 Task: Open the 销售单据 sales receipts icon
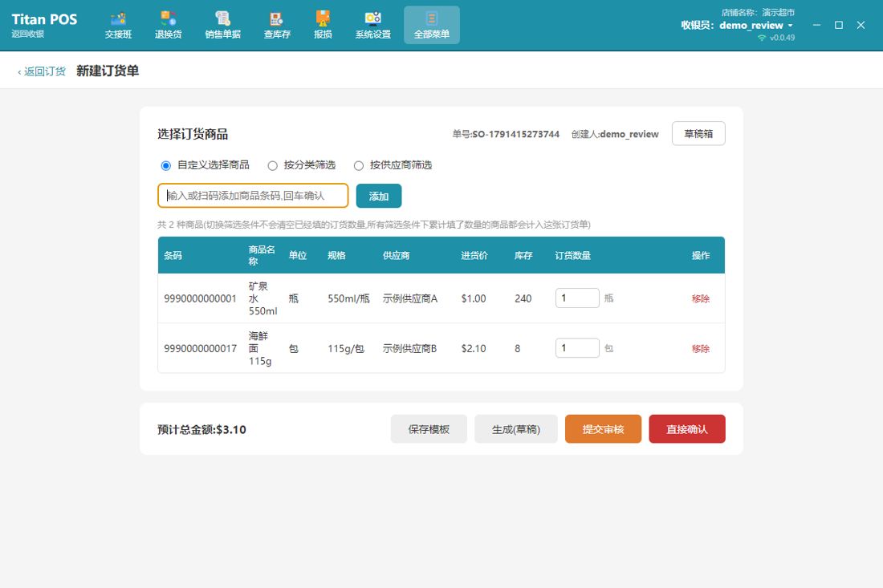[x=223, y=26]
